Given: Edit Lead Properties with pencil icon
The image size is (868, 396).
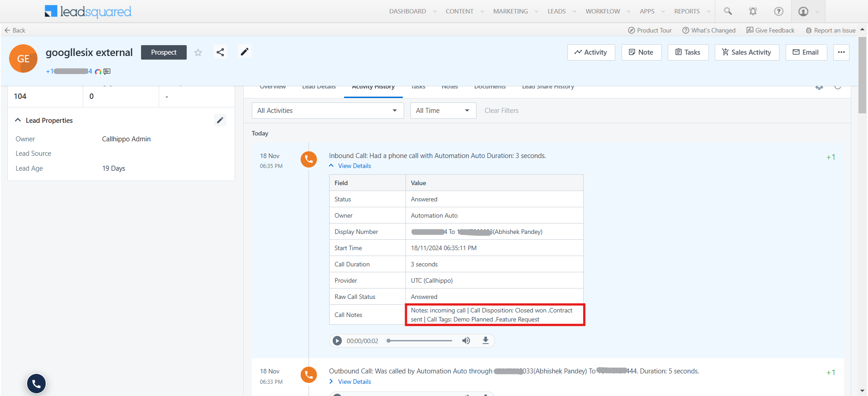Looking at the screenshot, I should [x=220, y=120].
